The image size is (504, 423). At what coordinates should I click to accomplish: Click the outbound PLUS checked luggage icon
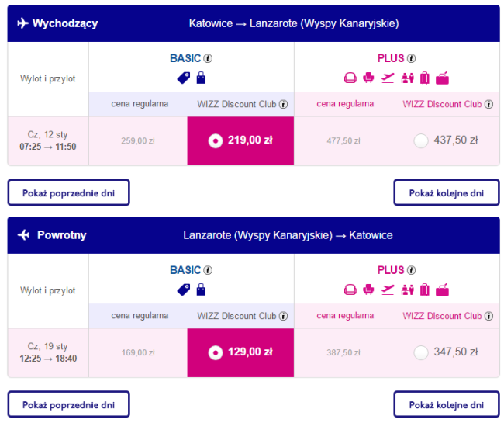[425, 78]
